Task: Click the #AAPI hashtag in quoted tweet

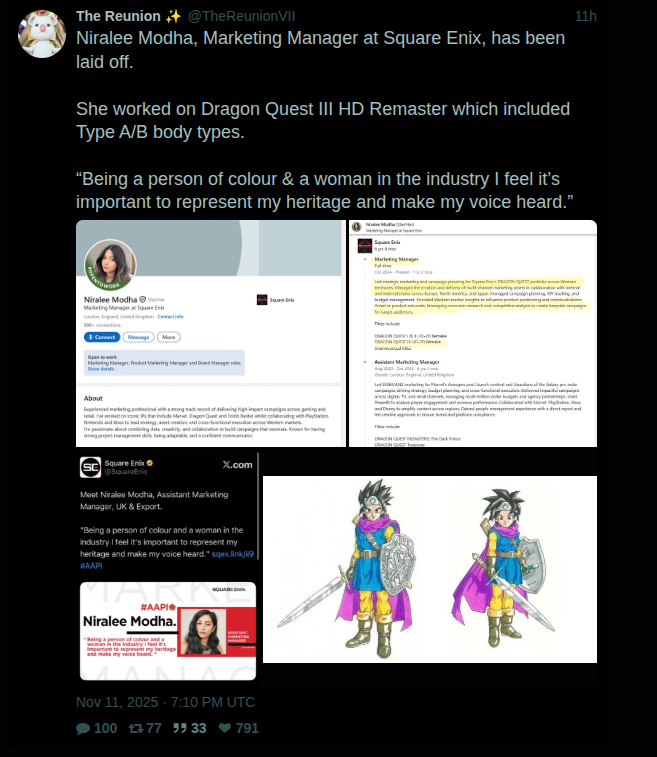Action: click(91, 566)
